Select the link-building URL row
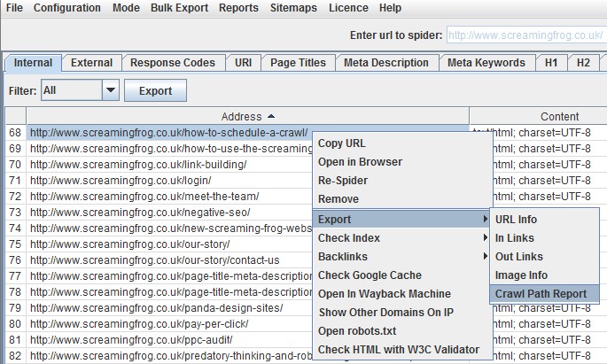Viewport: 607px width, 364px height. pos(138,165)
